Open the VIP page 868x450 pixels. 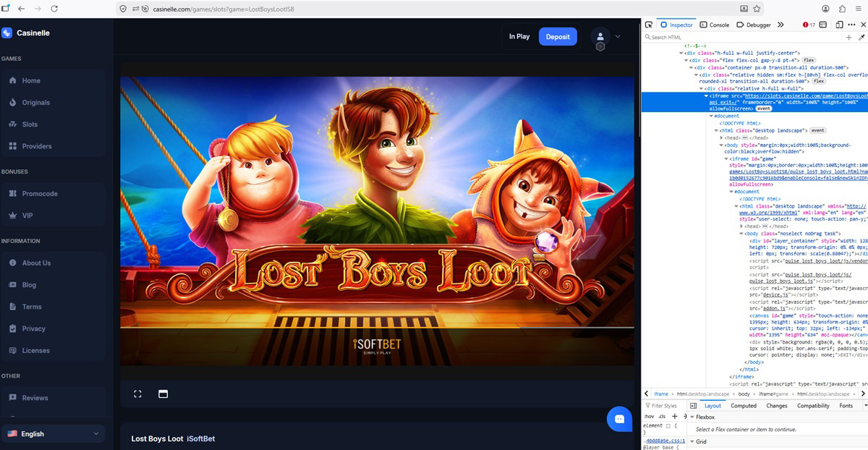coord(52,216)
